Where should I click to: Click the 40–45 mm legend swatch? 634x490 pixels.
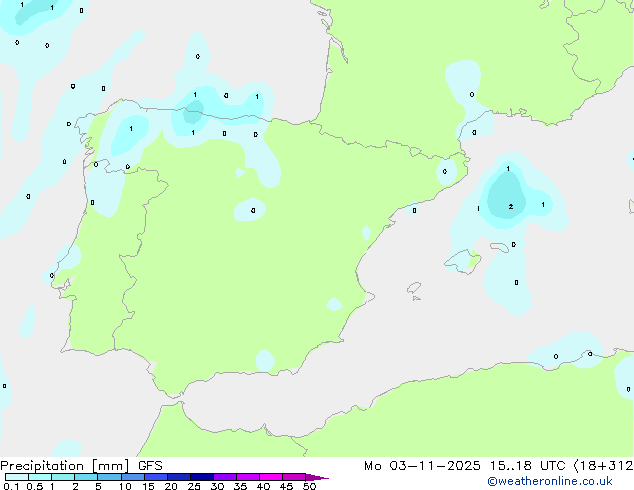(271, 477)
